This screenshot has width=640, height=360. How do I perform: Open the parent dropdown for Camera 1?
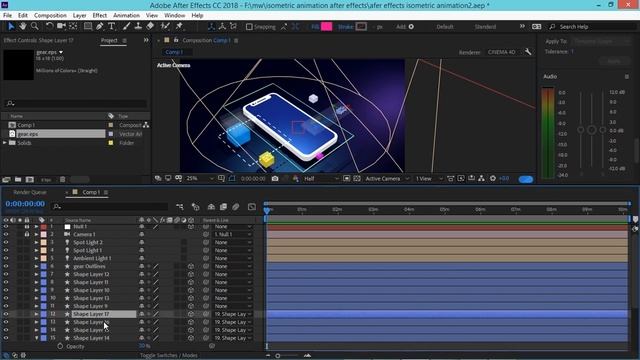click(233, 234)
